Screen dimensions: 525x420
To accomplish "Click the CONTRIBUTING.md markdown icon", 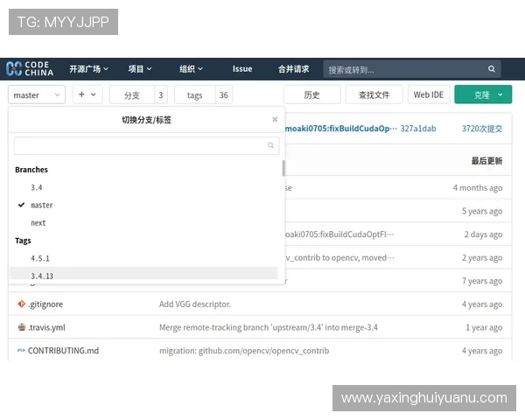I will [x=21, y=350].
